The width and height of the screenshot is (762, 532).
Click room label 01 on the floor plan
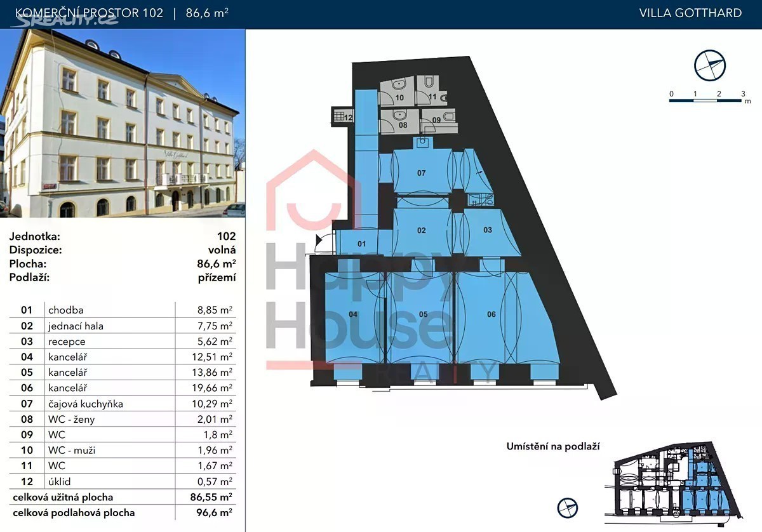(362, 244)
